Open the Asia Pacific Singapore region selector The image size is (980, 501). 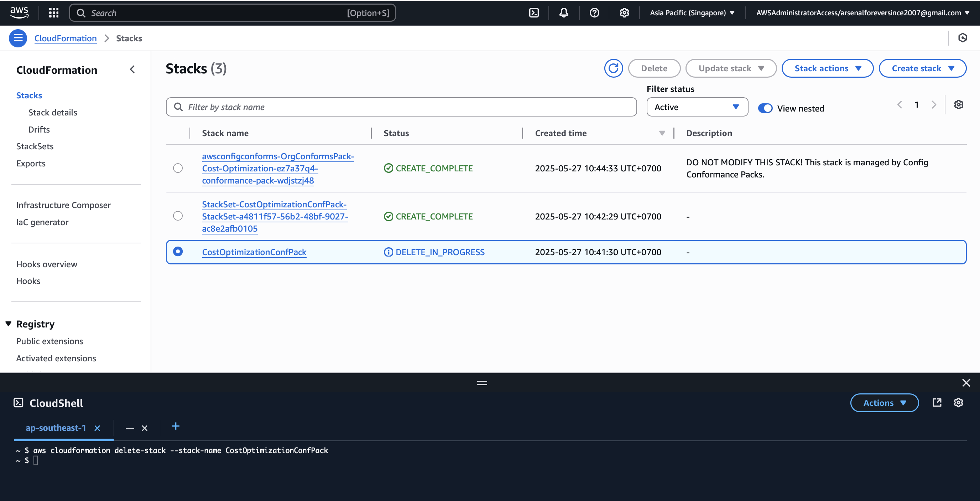(692, 12)
